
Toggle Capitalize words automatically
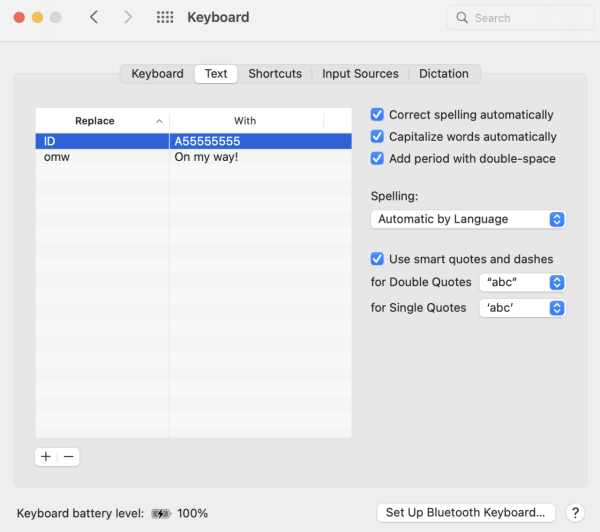(377, 137)
